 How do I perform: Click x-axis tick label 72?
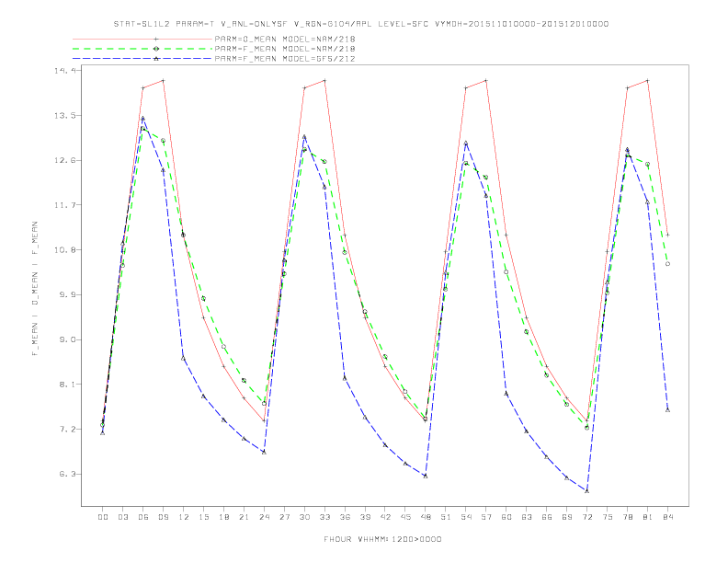(x=586, y=517)
